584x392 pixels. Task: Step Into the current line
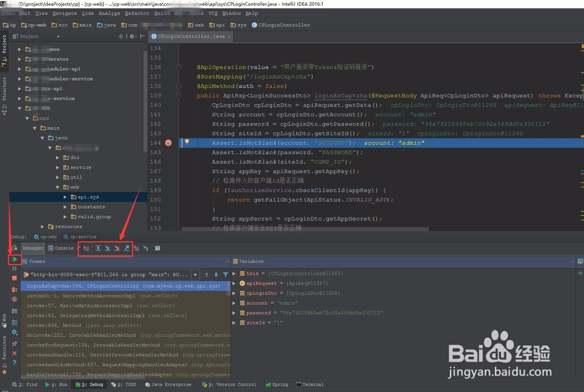[x=107, y=248]
